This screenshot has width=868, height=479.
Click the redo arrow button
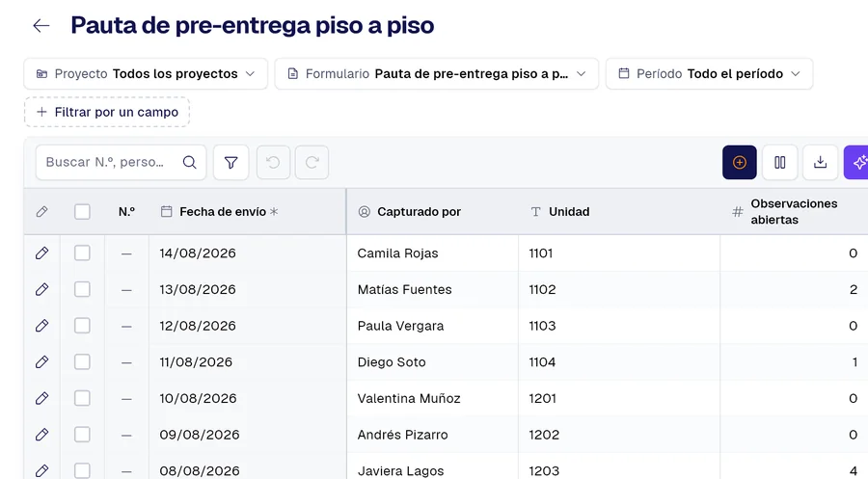(312, 163)
